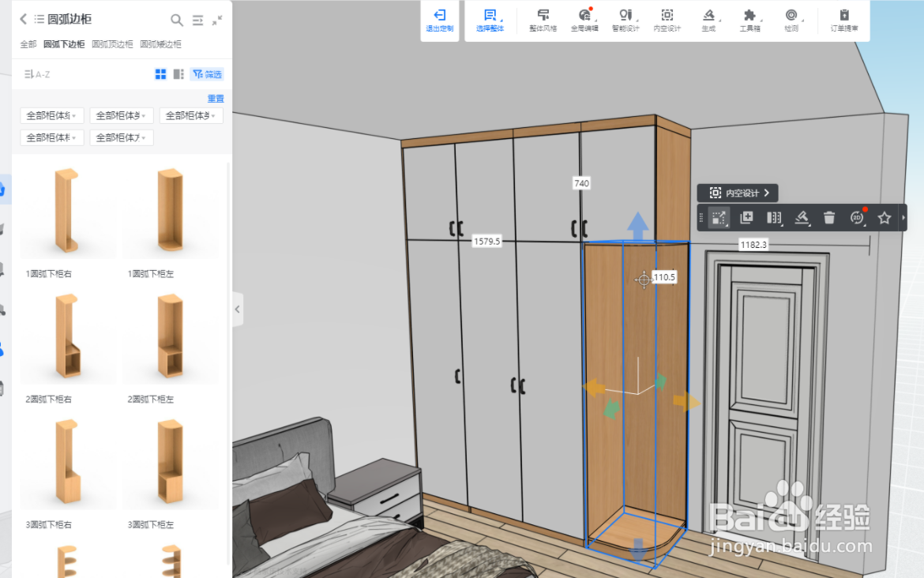
Task: Click the 重置 reset link
Action: click(216, 99)
